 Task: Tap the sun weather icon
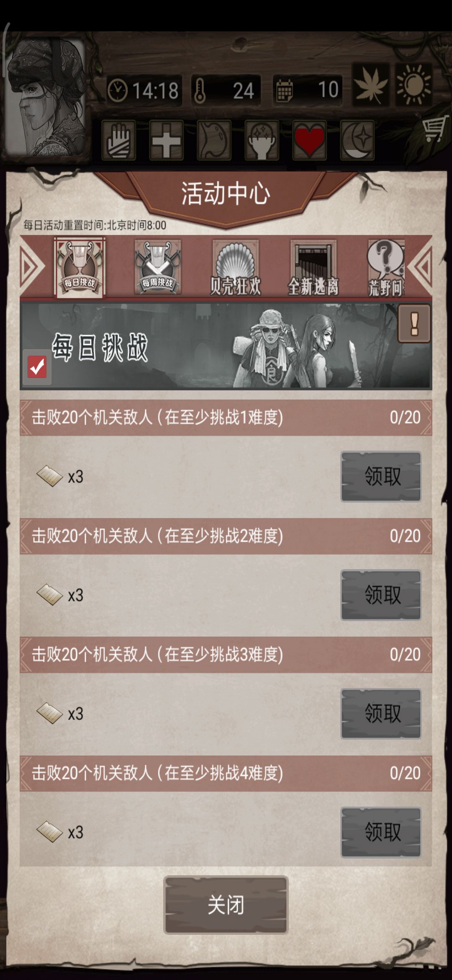point(414,85)
